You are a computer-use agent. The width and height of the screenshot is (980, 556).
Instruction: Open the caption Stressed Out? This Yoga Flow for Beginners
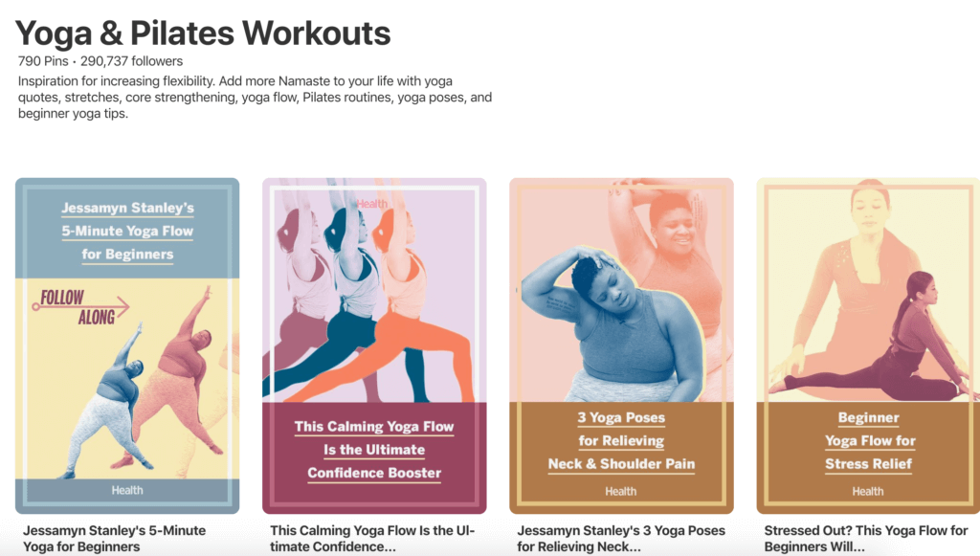coord(865,539)
